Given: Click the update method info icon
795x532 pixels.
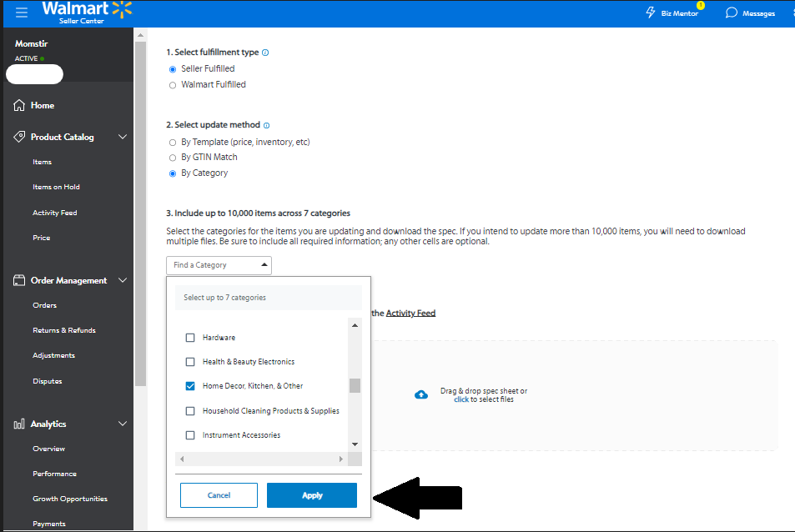Looking at the screenshot, I should click(x=267, y=125).
